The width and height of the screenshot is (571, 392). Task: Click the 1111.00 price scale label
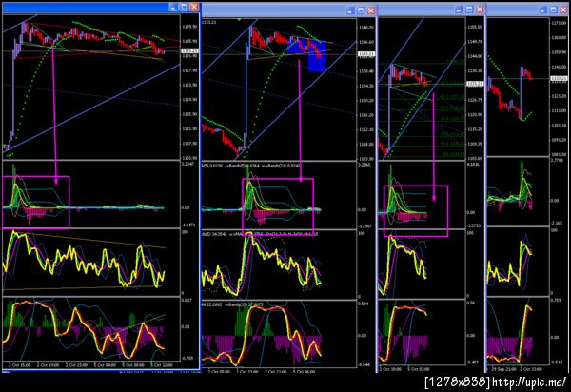pyautogui.click(x=559, y=110)
